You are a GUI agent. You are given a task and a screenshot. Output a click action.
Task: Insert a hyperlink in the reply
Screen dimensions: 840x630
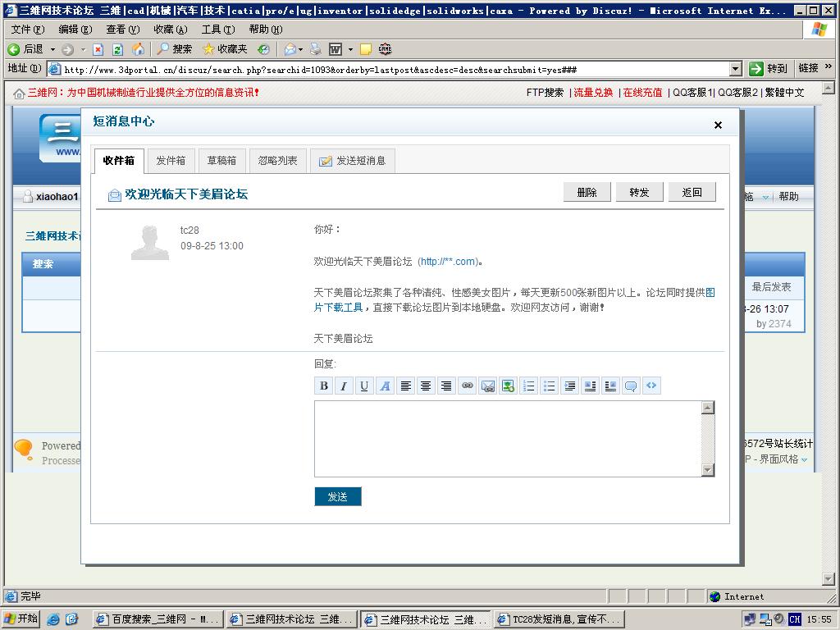[x=467, y=386]
